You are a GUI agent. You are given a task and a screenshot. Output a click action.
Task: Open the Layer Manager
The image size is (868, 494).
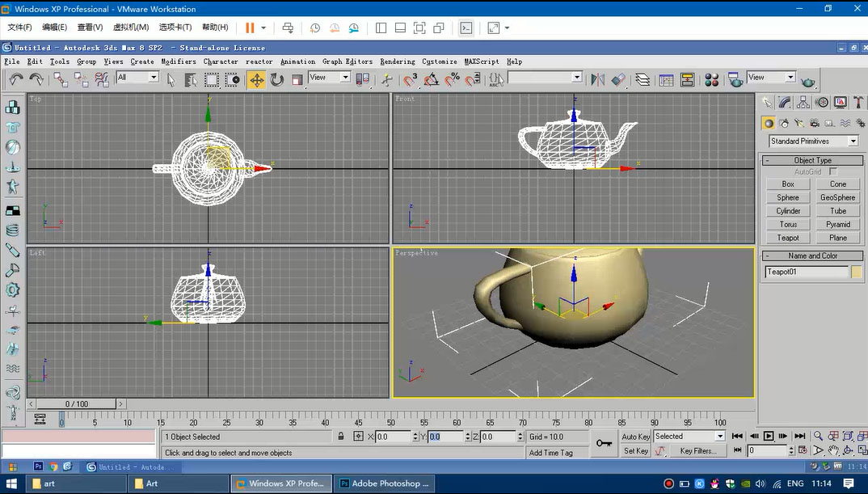point(643,80)
